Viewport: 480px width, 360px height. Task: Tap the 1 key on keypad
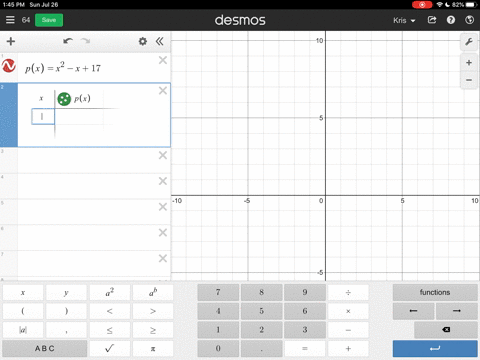pyautogui.click(x=218, y=330)
